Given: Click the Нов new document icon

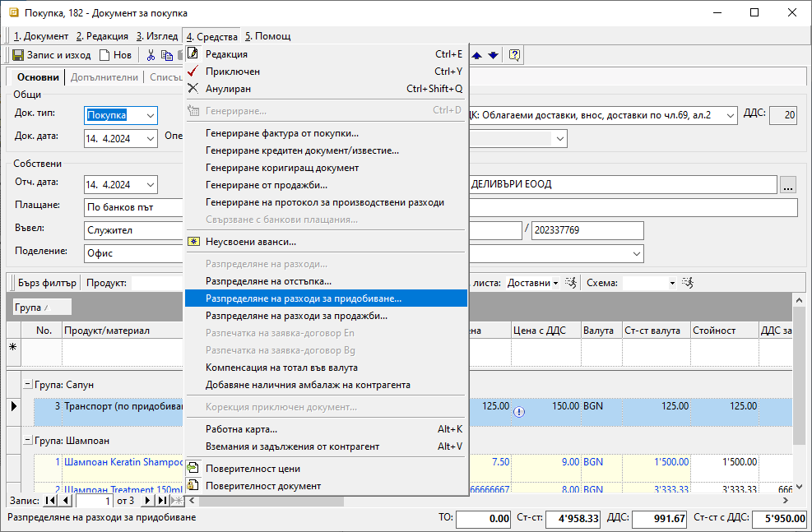Looking at the screenshot, I should tap(104, 55).
